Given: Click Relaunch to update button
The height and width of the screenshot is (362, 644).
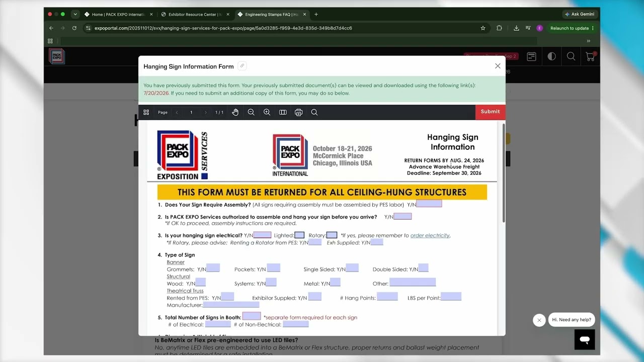Looking at the screenshot, I should (x=572, y=28).
